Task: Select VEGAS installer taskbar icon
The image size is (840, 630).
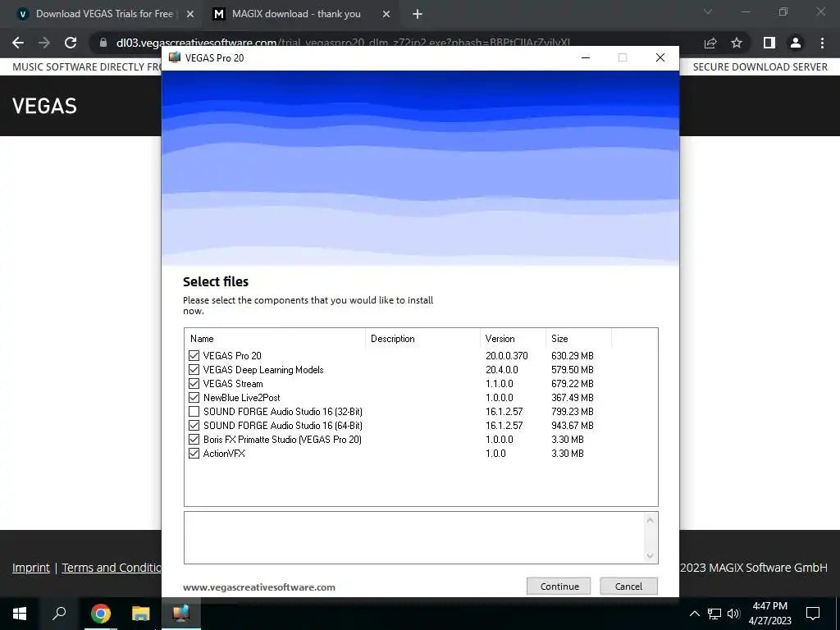Action: click(x=181, y=614)
